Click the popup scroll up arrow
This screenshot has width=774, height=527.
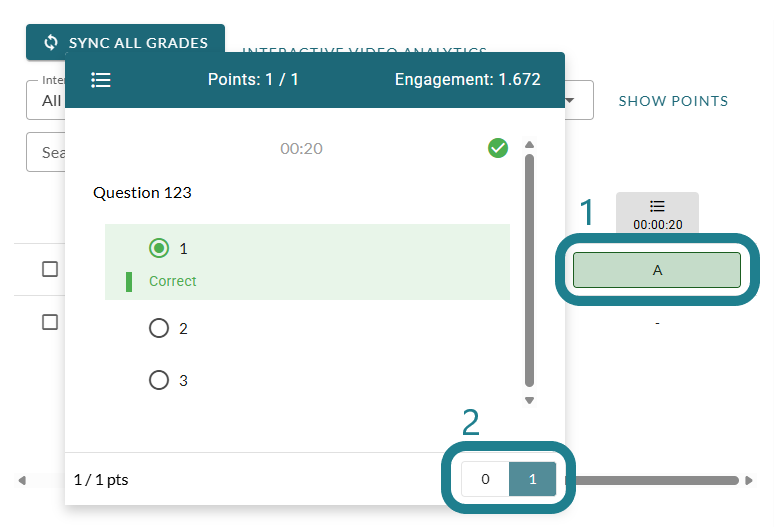529,145
